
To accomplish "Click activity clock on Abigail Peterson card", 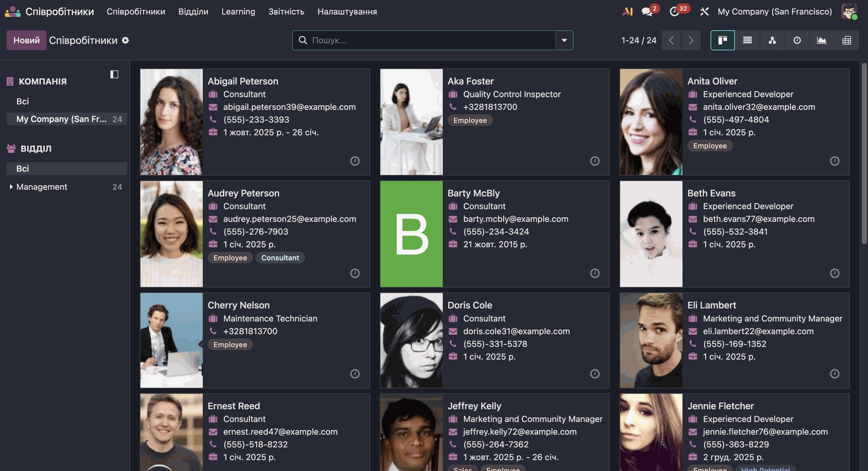I will point(355,161).
